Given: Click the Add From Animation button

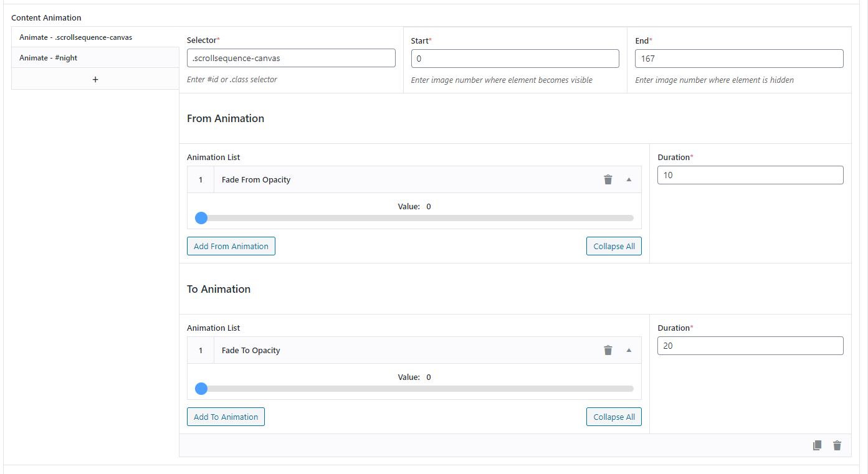Looking at the screenshot, I should pyautogui.click(x=231, y=246).
